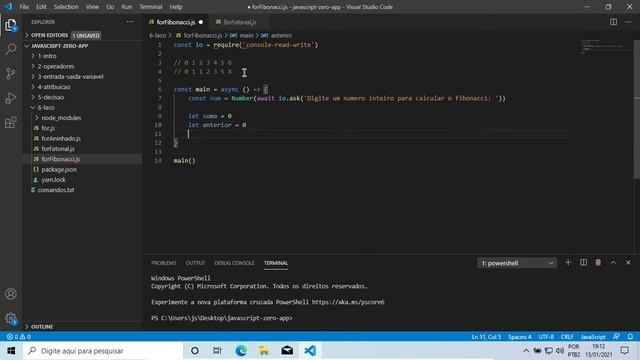Open the notifications bell in status bar
This screenshot has height=360, width=640.
pyautogui.click(x=630, y=337)
